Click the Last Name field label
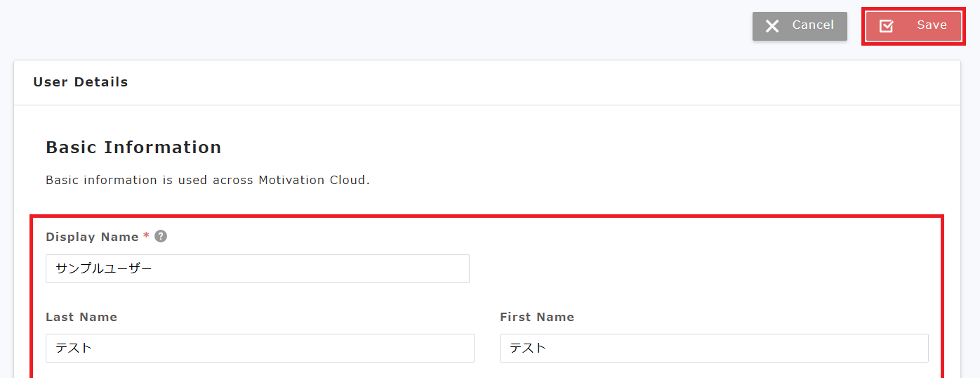980x378 pixels. tap(81, 317)
